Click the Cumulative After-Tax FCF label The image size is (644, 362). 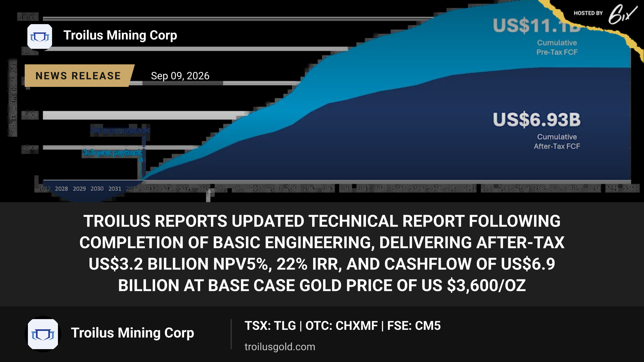557,142
